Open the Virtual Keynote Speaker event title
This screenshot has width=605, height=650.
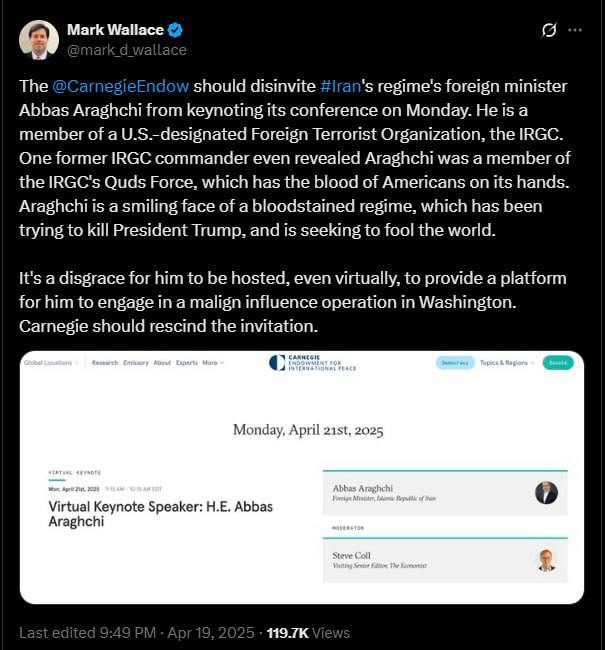point(160,514)
